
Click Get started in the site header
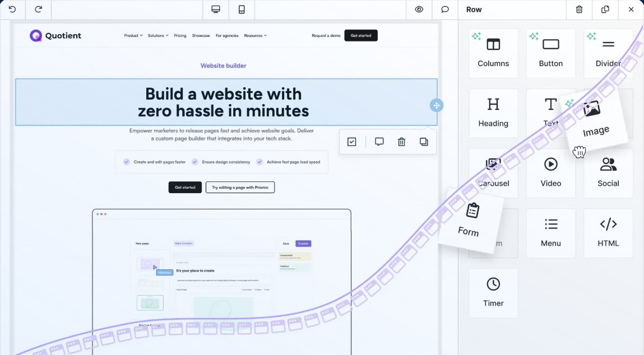pyautogui.click(x=361, y=36)
